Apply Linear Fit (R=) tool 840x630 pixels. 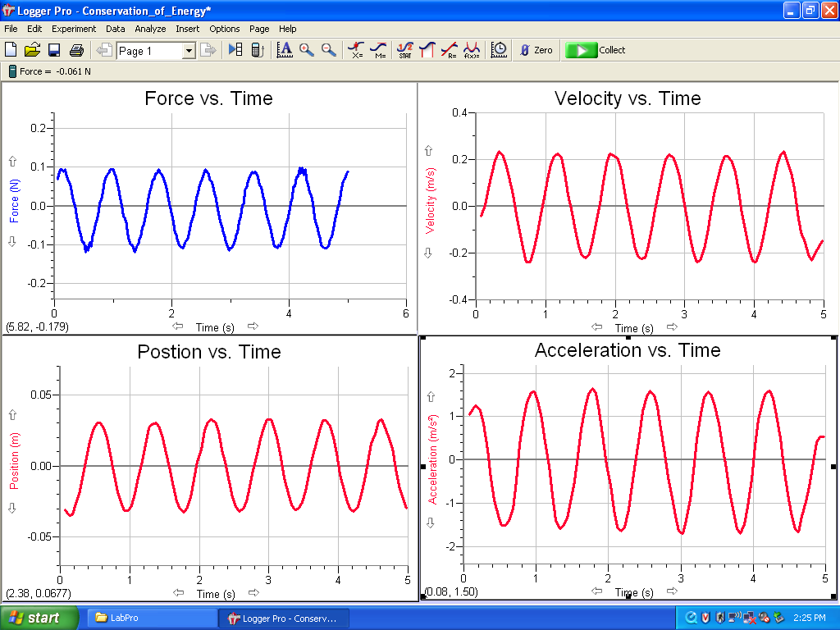click(x=450, y=50)
